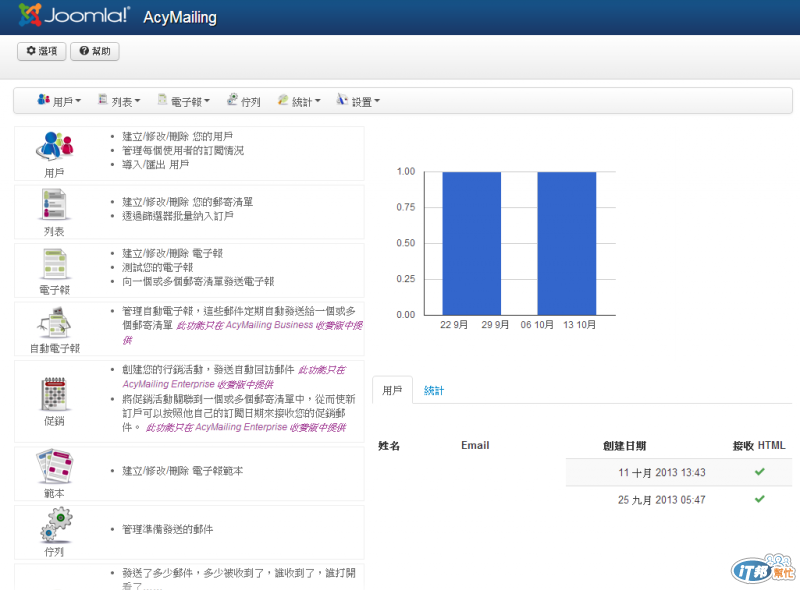Click the AcyMailing title text
The width and height of the screenshot is (800, 590).
point(180,17)
